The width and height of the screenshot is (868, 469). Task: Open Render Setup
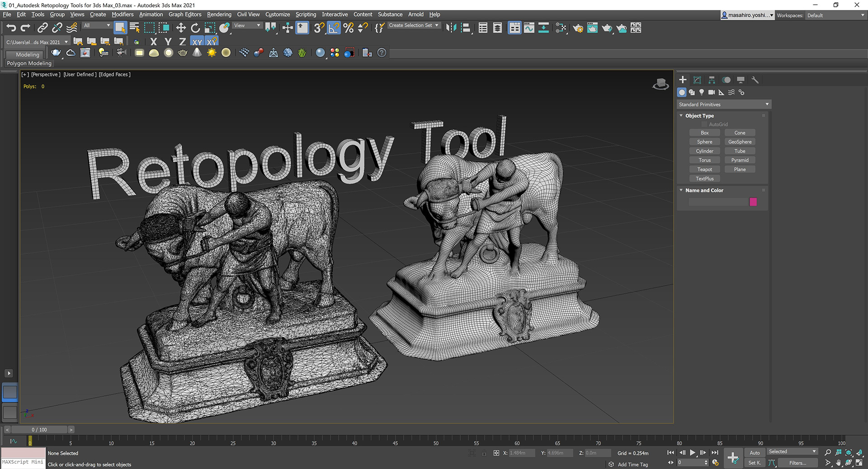point(578,28)
